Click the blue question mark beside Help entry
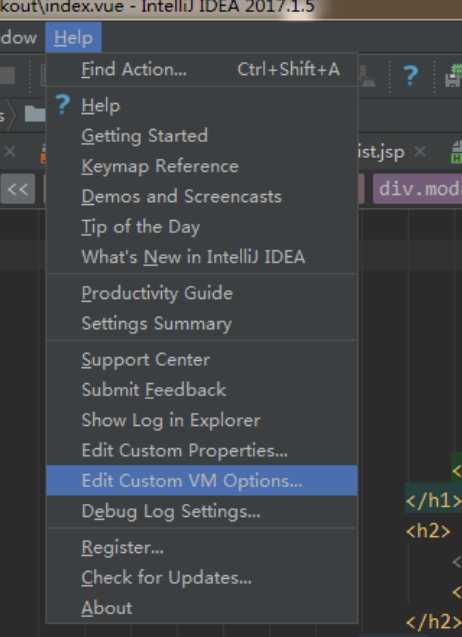The height and width of the screenshot is (637, 462). 63,105
